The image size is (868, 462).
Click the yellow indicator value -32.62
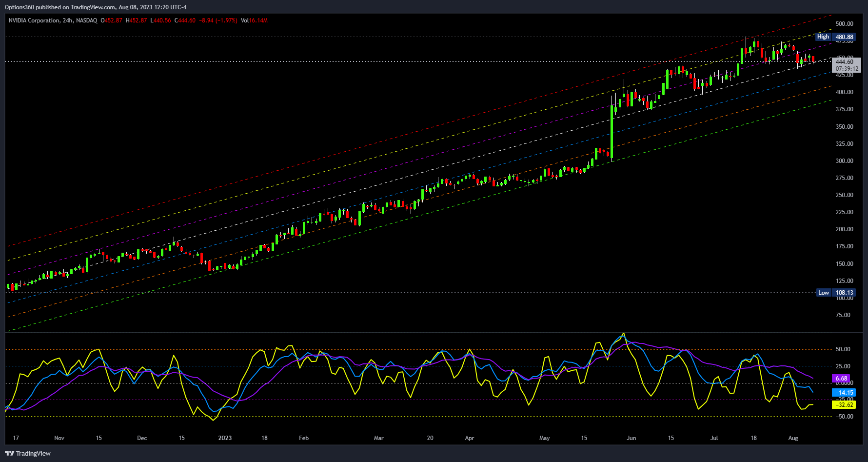click(x=844, y=404)
